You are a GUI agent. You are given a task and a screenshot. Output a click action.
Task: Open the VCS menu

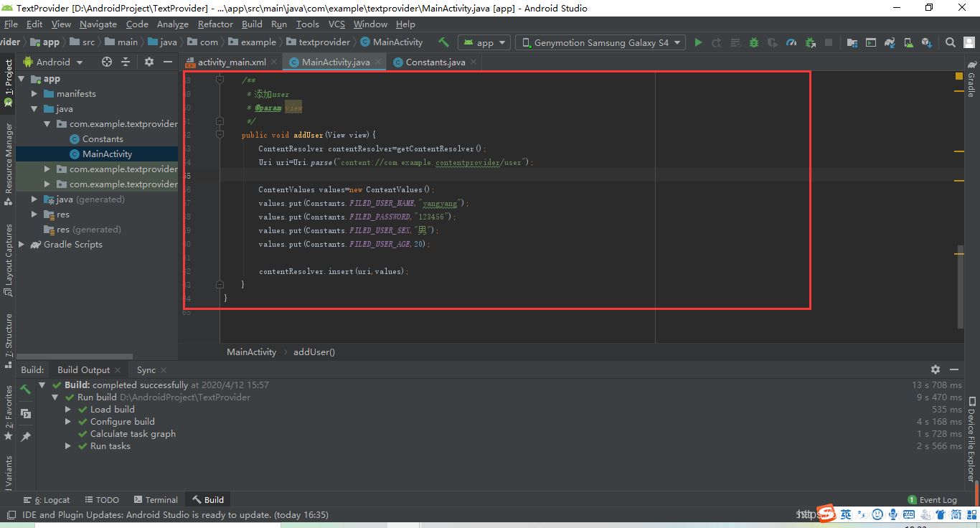[x=336, y=24]
